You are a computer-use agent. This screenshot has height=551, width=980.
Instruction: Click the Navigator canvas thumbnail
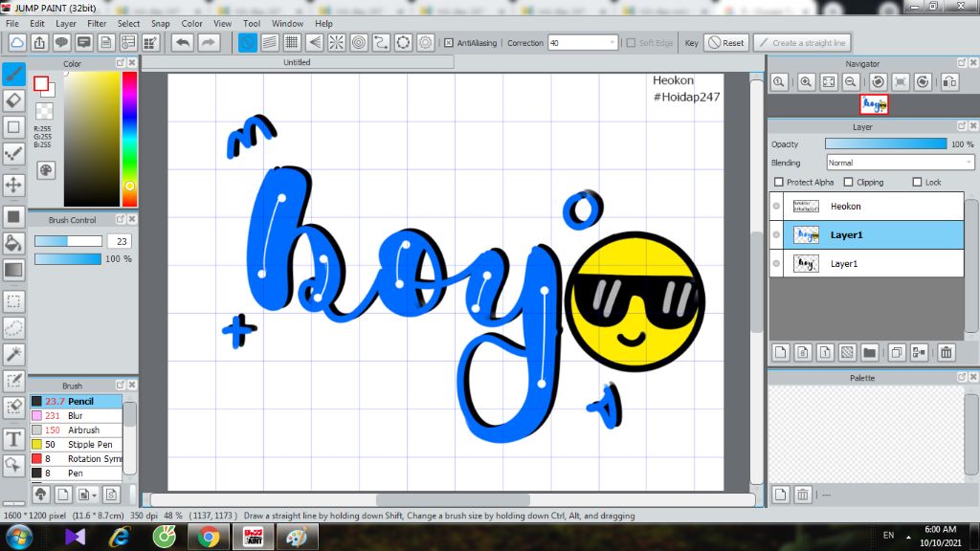click(x=874, y=104)
